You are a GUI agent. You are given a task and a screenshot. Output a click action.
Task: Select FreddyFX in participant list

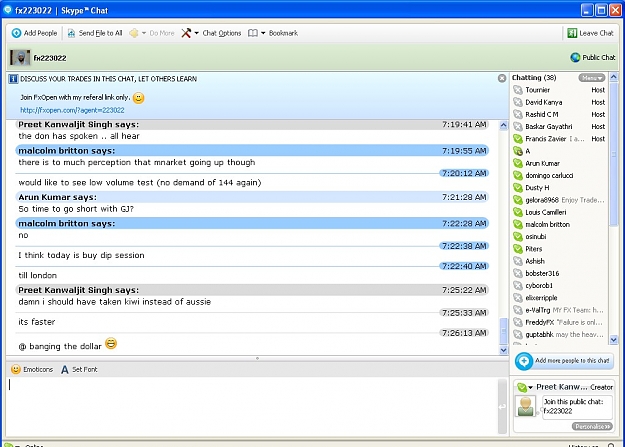pyautogui.click(x=559, y=322)
